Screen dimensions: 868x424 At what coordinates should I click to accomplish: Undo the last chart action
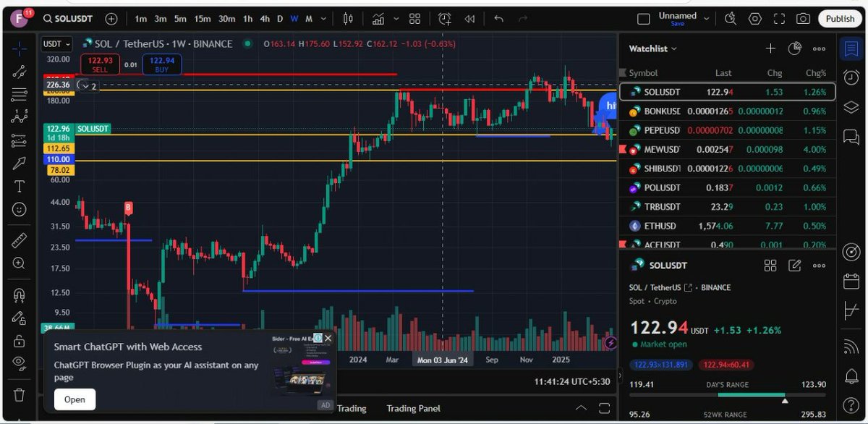pos(499,19)
